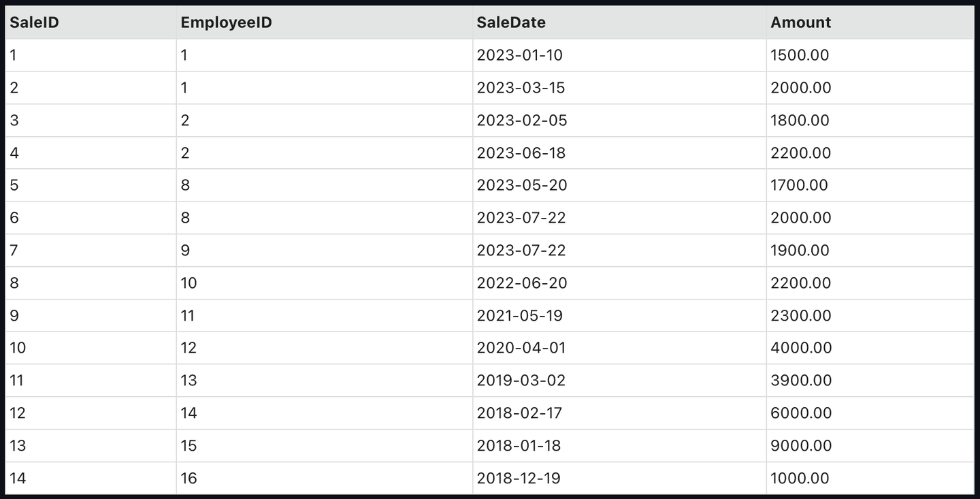Select the sale date cell 2023-01-10
Viewport: 980px width, 499px height.
tap(520, 55)
